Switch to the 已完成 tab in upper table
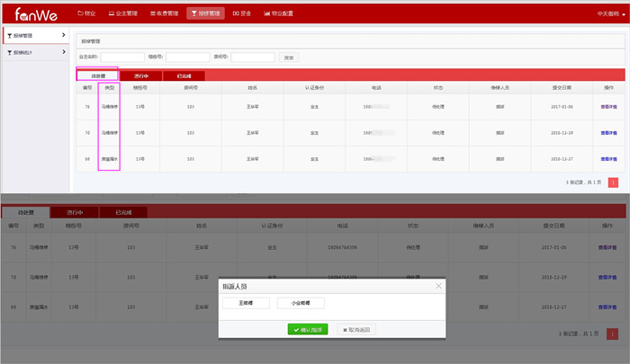Screen dimensions: 630x364 point(184,76)
